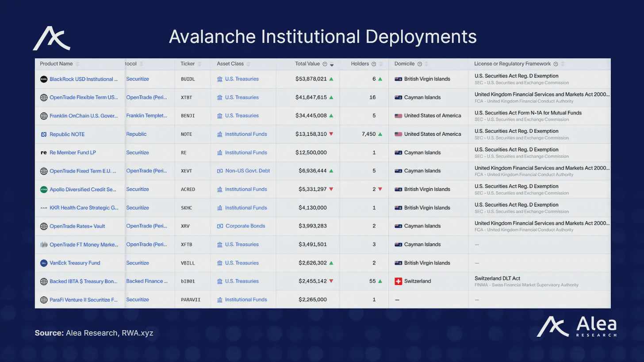Sort by the Asset Class column arrows
The width and height of the screenshot is (644, 362).
pyautogui.click(x=248, y=64)
